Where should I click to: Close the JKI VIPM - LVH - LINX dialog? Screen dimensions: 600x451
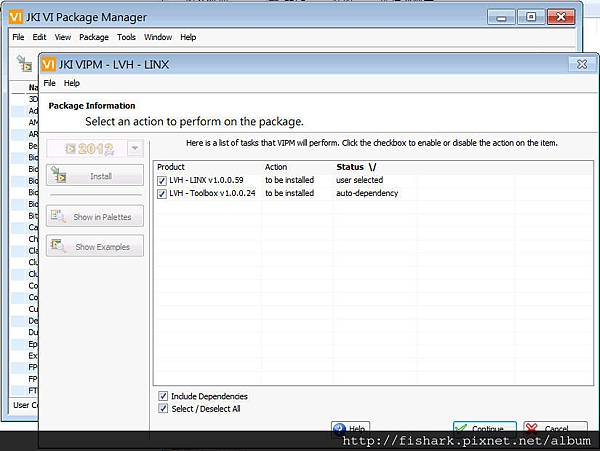click(582, 64)
